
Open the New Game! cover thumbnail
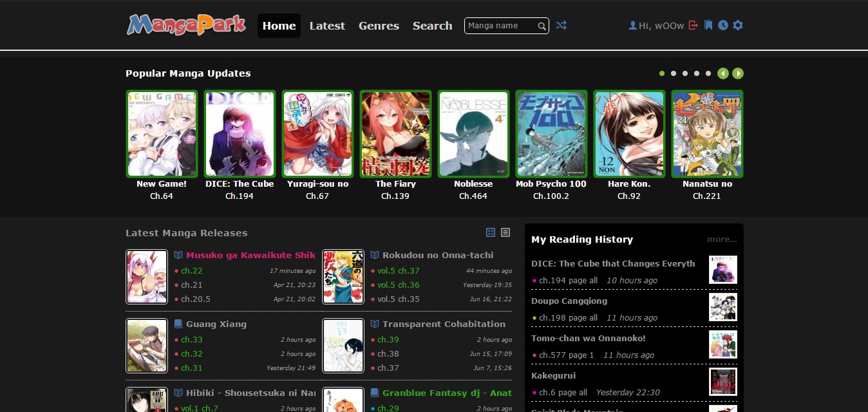(x=162, y=133)
